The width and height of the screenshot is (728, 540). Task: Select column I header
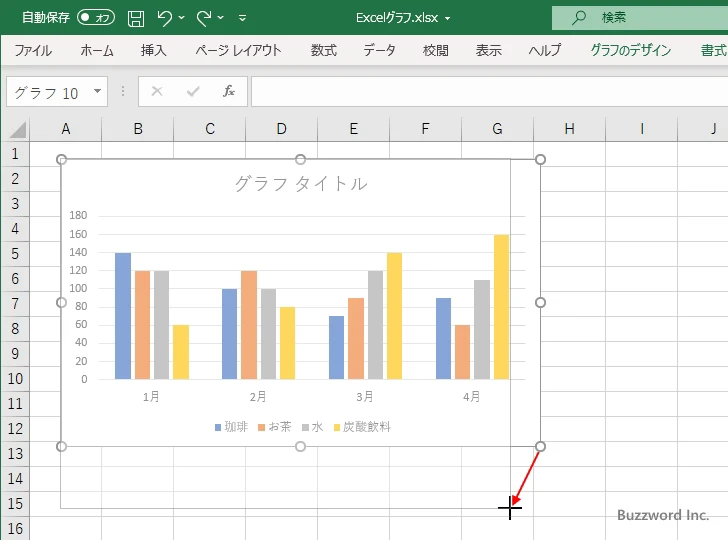coord(641,129)
